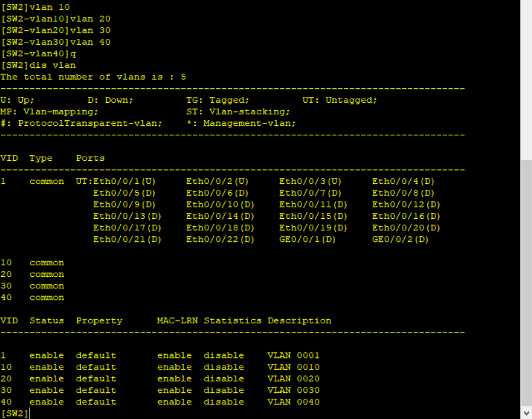Click the "MAC-LRN" column header
Screen dimensions: 532x419
(178, 321)
